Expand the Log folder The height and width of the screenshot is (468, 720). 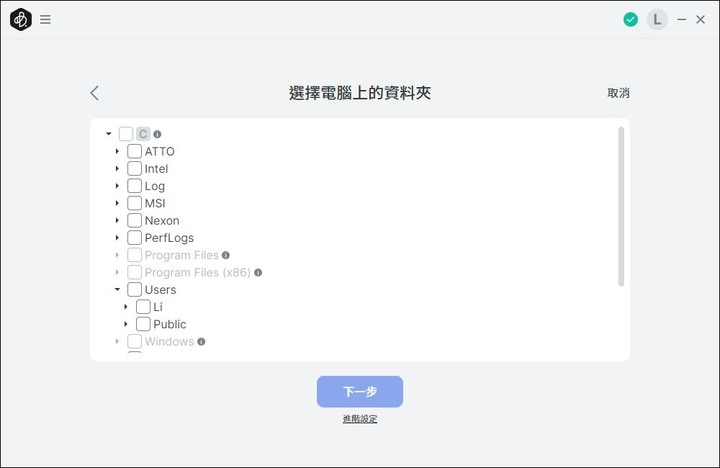coord(117,186)
